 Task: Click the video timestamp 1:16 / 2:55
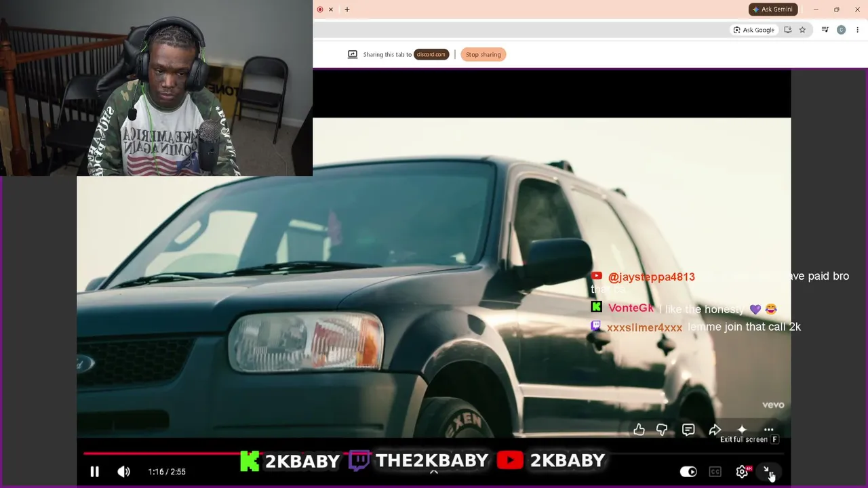(x=167, y=472)
